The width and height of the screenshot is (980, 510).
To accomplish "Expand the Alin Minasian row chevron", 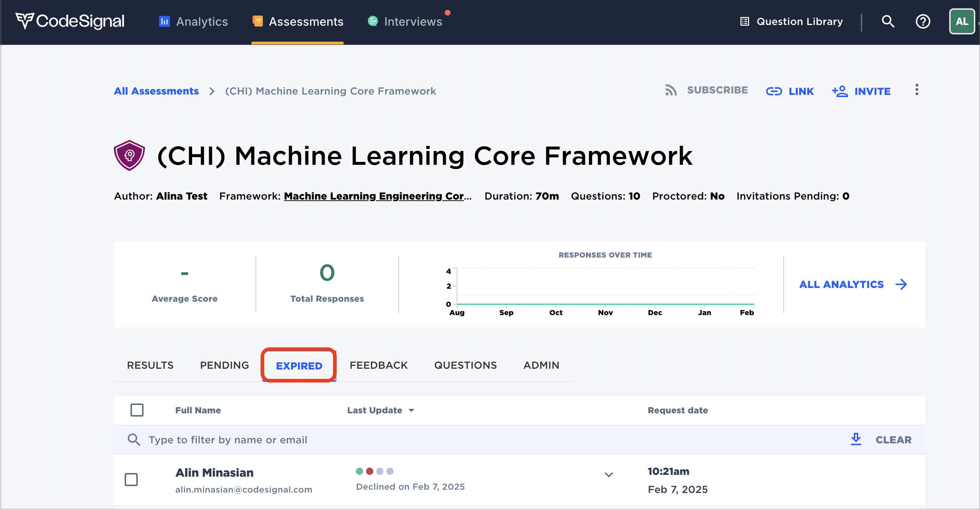I will coord(609,474).
